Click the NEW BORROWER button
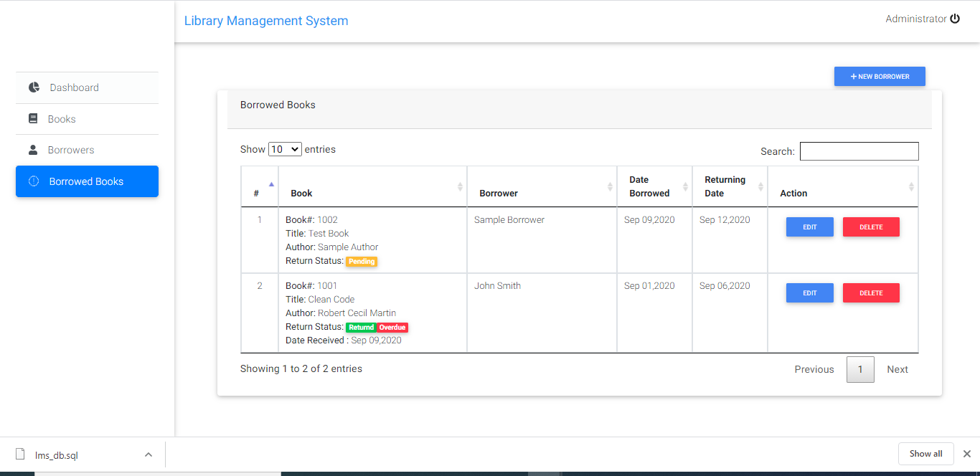Viewport: 980px width, 476px height. pyautogui.click(x=880, y=76)
